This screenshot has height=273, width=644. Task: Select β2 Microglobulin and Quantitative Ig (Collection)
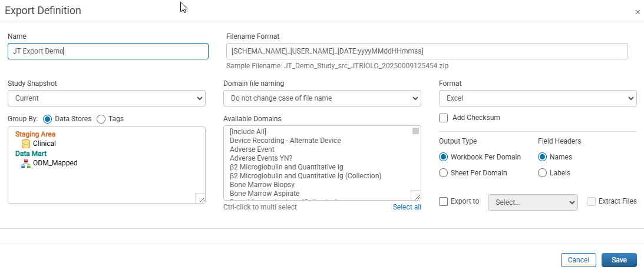pos(306,176)
